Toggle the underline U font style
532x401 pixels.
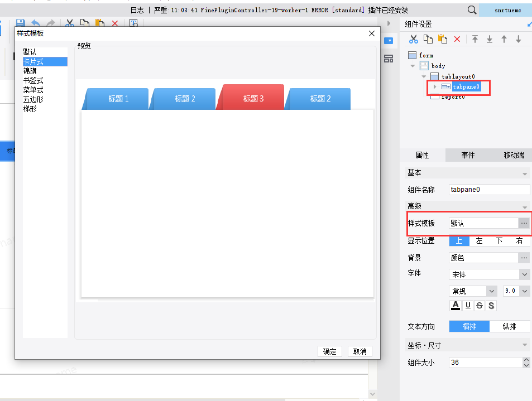468,306
